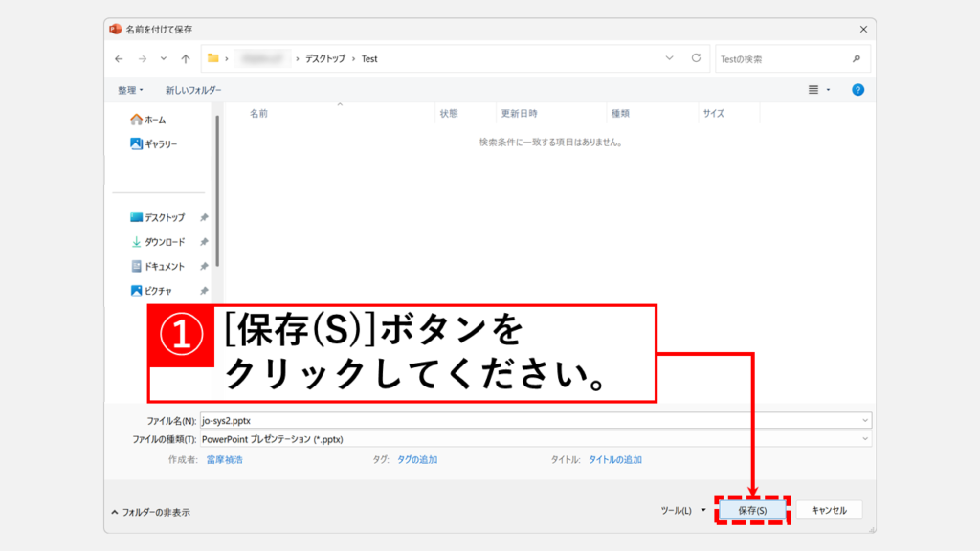Image resolution: width=980 pixels, height=551 pixels.
Task: Open ドキュメント in the navigation pane
Action: click(x=158, y=266)
